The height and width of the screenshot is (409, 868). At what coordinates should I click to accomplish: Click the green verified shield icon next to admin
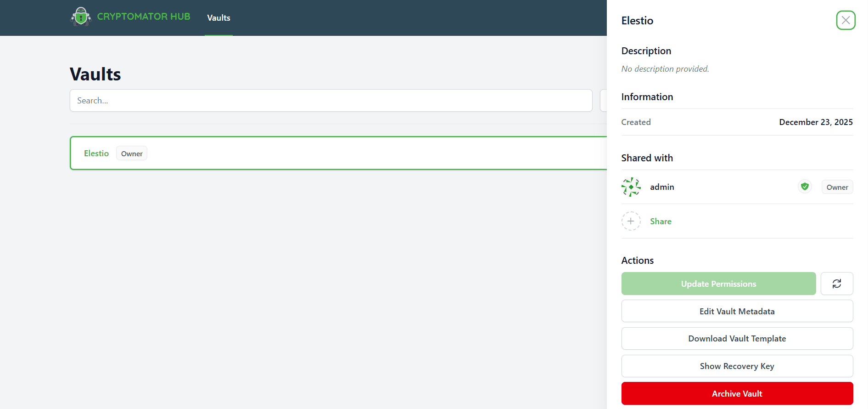[805, 187]
